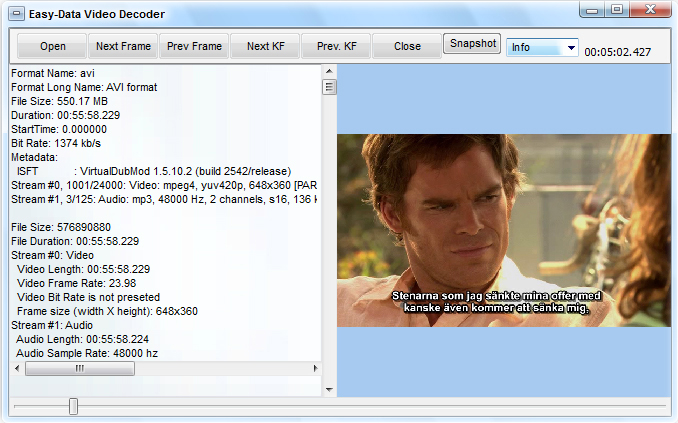Screen dimensions: 678x423
Task: Select the 'Frame size (width X height): 648x360' line
Action: [x=107, y=311]
